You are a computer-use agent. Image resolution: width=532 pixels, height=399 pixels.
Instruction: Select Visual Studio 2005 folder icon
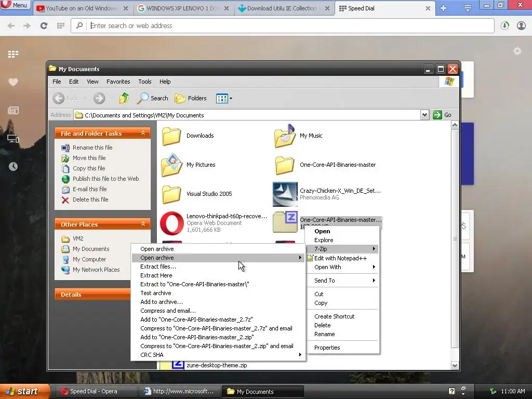coord(171,194)
